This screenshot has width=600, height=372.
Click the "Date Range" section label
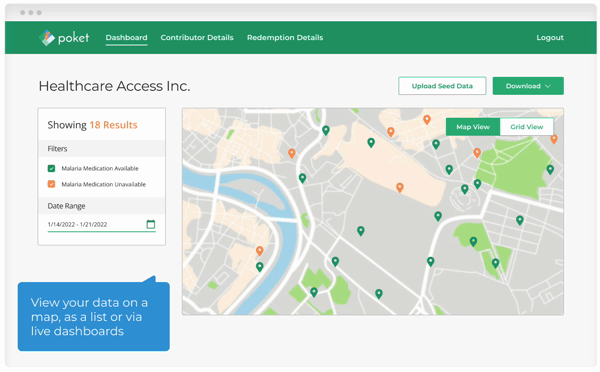coord(66,206)
